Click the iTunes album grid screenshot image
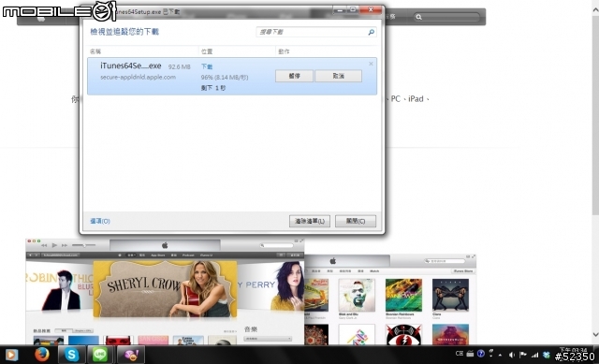Viewport: 599px width, 364px height. (390, 299)
